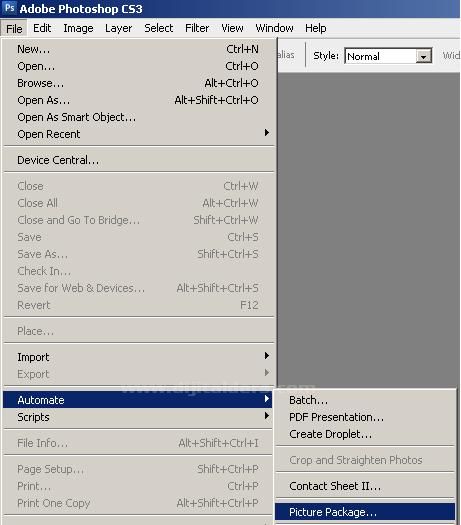The height and width of the screenshot is (525, 461).
Task: Select the Open As... menu entry
Action: 138,100
